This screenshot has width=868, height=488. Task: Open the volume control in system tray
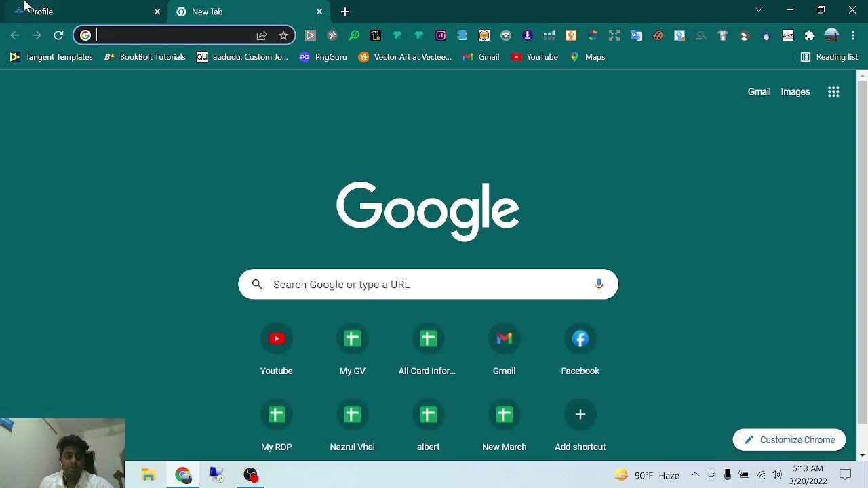click(776, 475)
